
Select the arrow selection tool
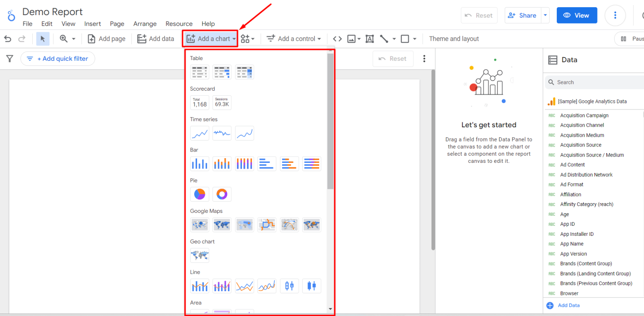click(x=42, y=38)
